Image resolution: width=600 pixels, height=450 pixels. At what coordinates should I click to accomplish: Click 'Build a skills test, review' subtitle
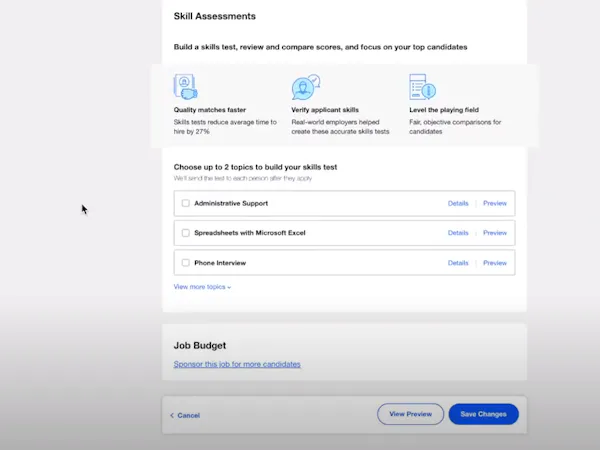coord(320,47)
